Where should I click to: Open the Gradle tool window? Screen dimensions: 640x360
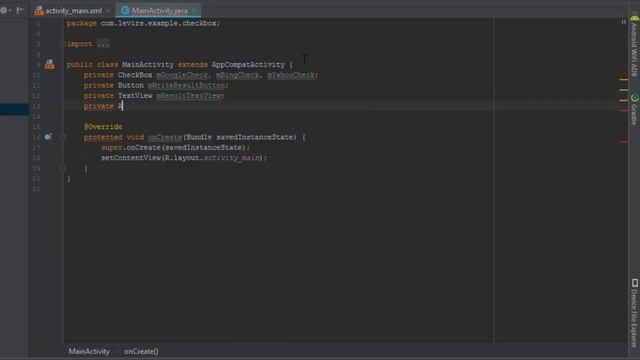pos(634,109)
